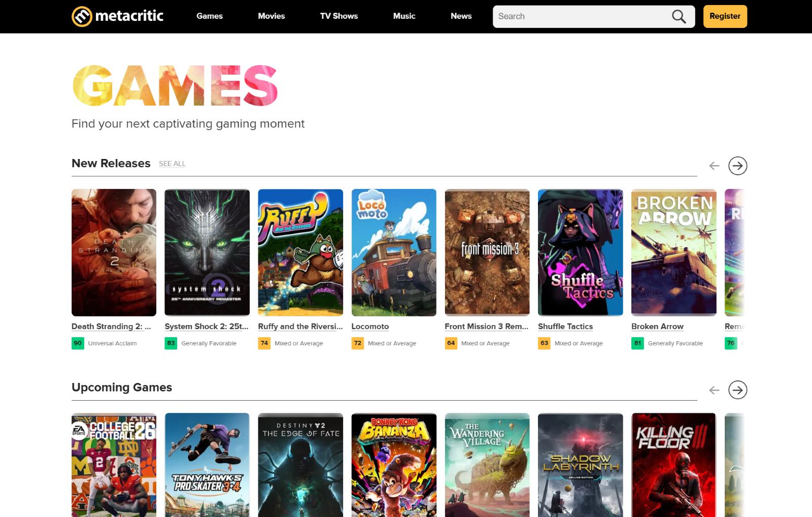The width and height of the screenshot is (812, 517).
Task: Click 'Mixed or Average' under Front Mission 3
Action: pos(485,343)
